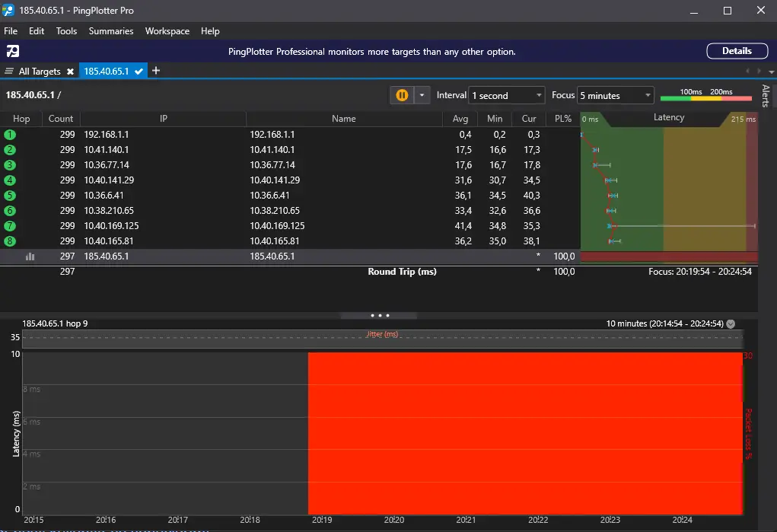Open the tab list dropdown arrow at far right

pyautogui.click(x=771, y=72)
